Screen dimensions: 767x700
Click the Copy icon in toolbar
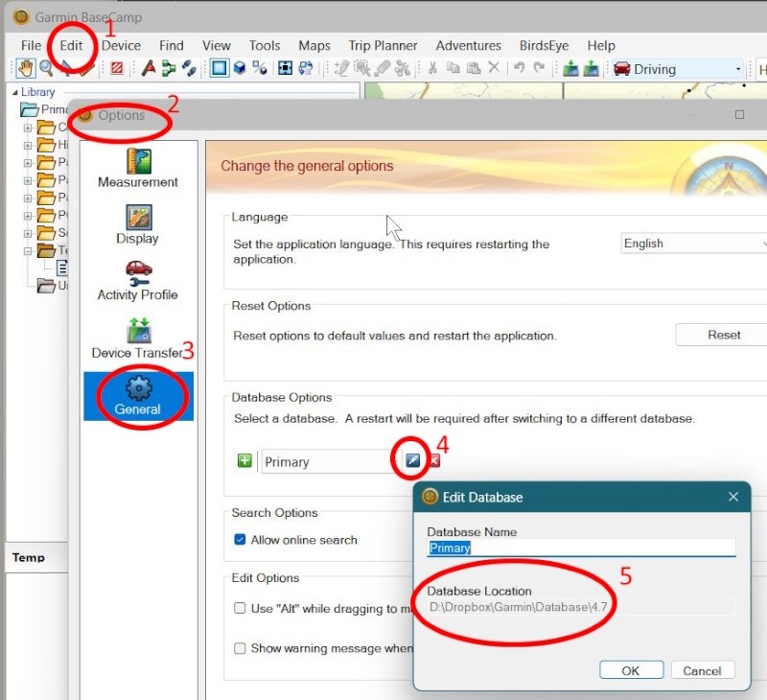pyautogui.click(x=453, y=68)
